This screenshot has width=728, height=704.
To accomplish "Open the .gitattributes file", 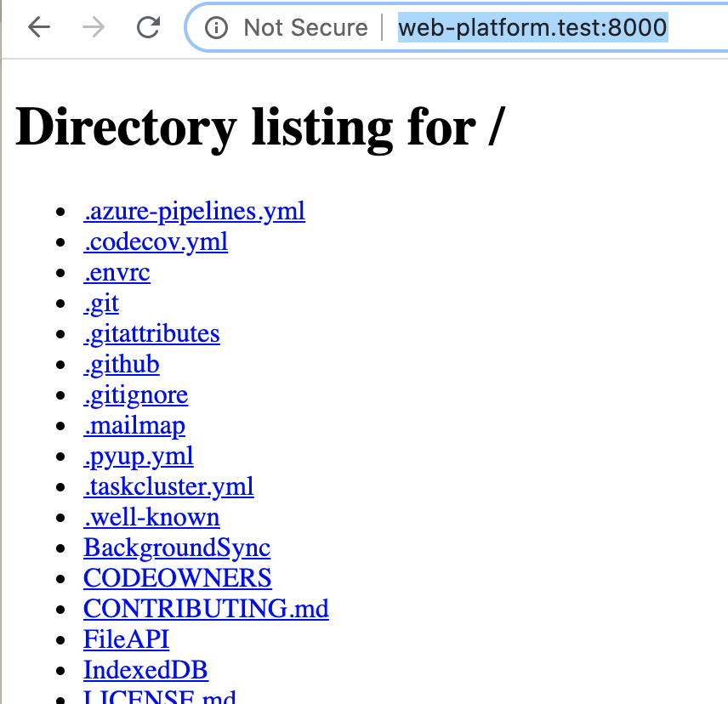I will [x=151, y=333].
